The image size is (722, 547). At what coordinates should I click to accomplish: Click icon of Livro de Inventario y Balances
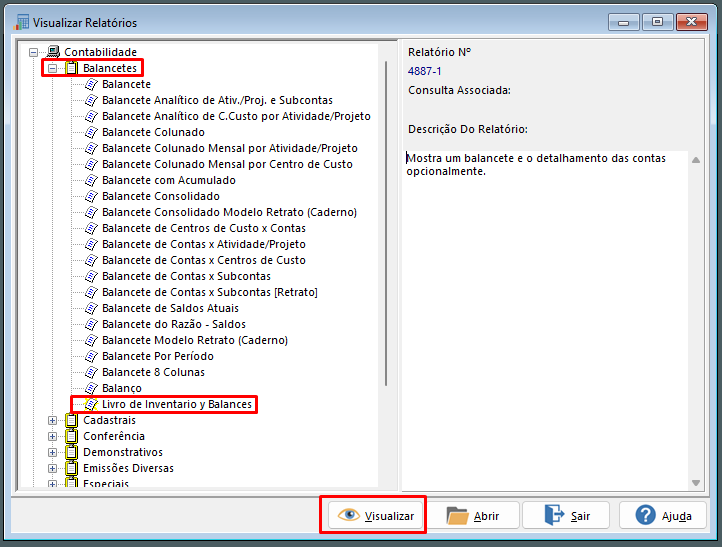pos(92,404)
